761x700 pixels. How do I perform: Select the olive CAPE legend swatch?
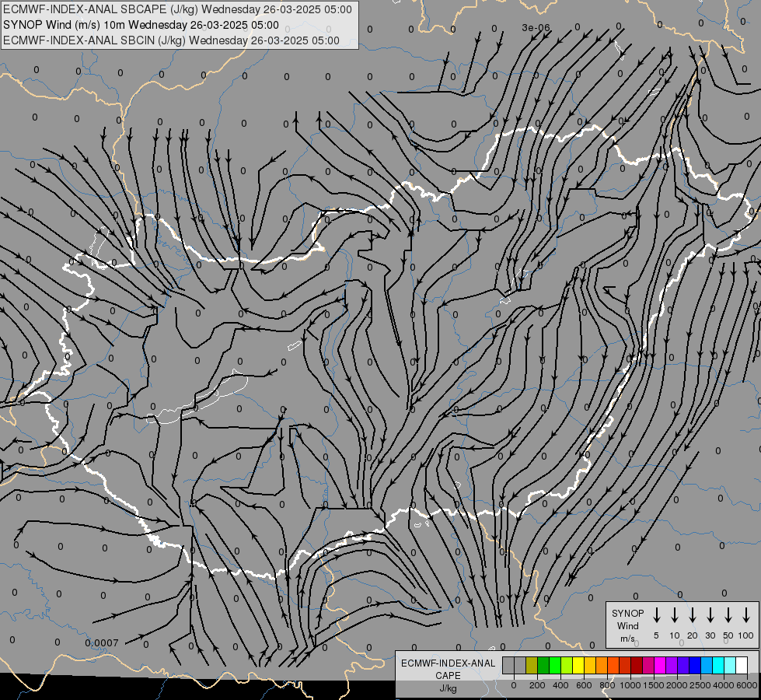[532, 665]
